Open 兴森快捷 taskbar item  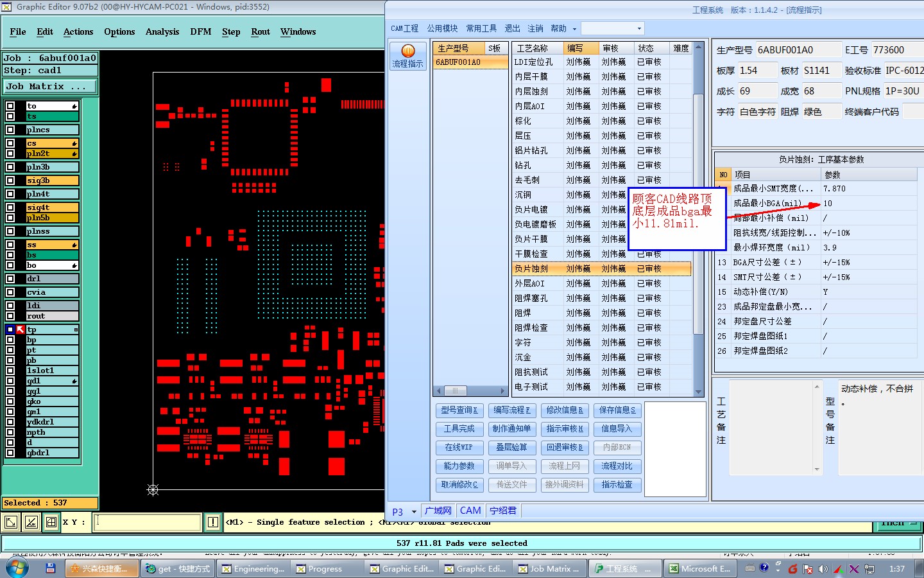[x=102, y=568]
